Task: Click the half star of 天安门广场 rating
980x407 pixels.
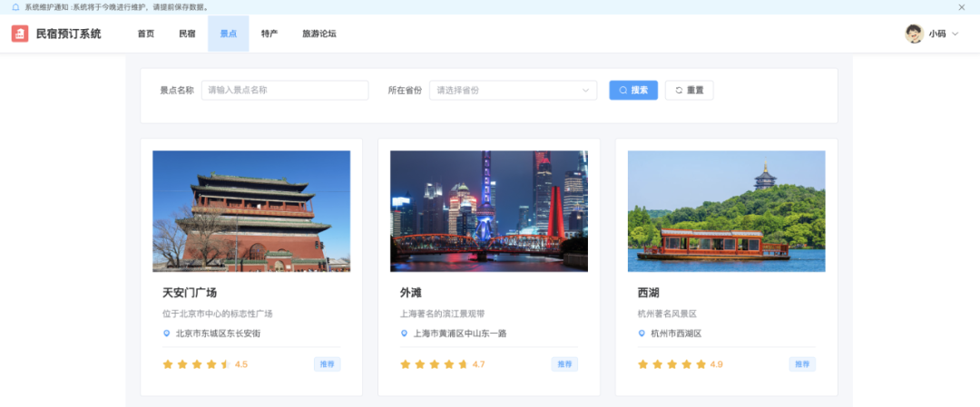Action: click(226, 363)
